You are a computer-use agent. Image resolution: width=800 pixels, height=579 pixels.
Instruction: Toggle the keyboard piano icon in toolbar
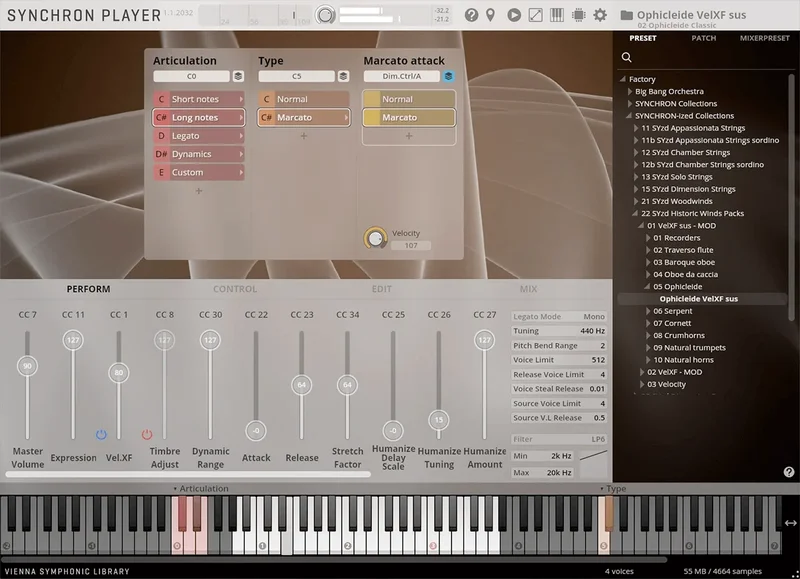pos(557,15)
